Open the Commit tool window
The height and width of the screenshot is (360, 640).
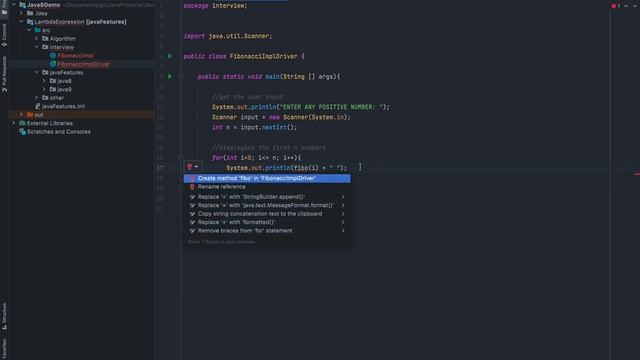pyautogui.click(x=4, y=35)
